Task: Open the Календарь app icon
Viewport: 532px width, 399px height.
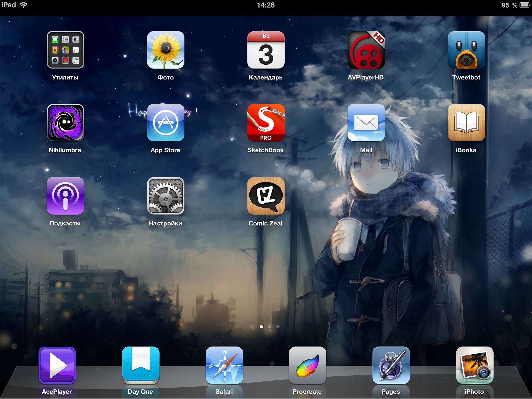Action: (266, 50)
